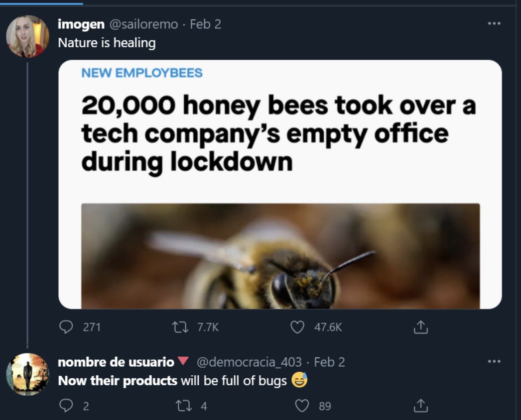Like imogen's tweet with heart icon

coord(297,327)
